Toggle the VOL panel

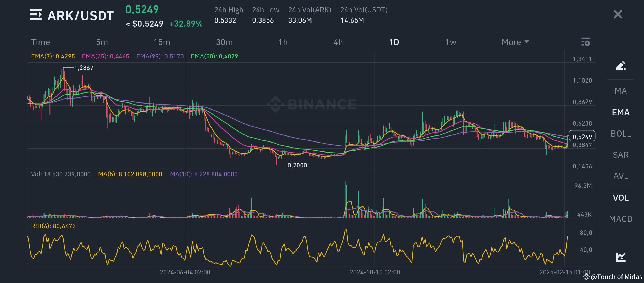(620, 198)
